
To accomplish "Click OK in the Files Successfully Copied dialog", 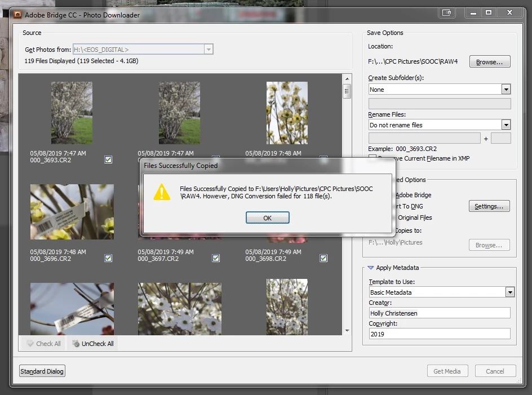I will coord(267,218).
